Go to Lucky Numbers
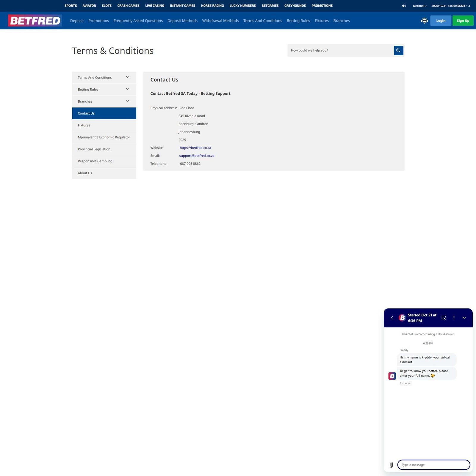Viewport: 476px width, 476px height. pos(243,6)
